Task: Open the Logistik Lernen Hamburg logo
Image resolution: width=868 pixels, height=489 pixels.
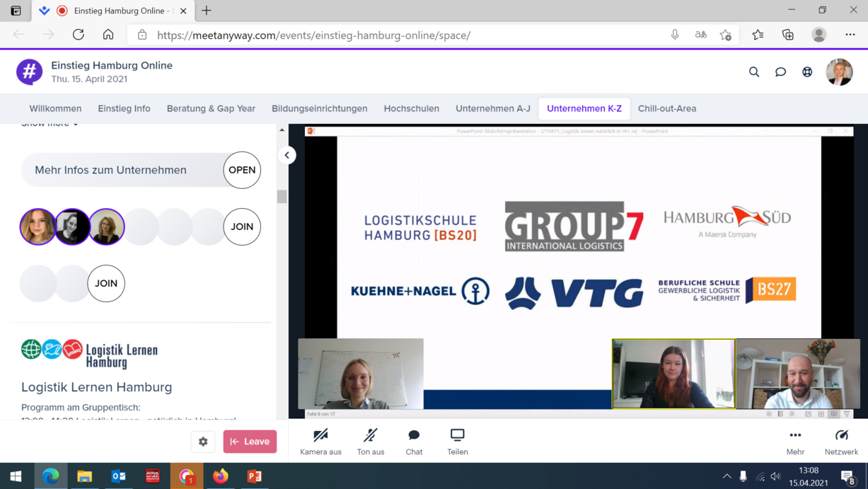Action: (x=89, y=354)
